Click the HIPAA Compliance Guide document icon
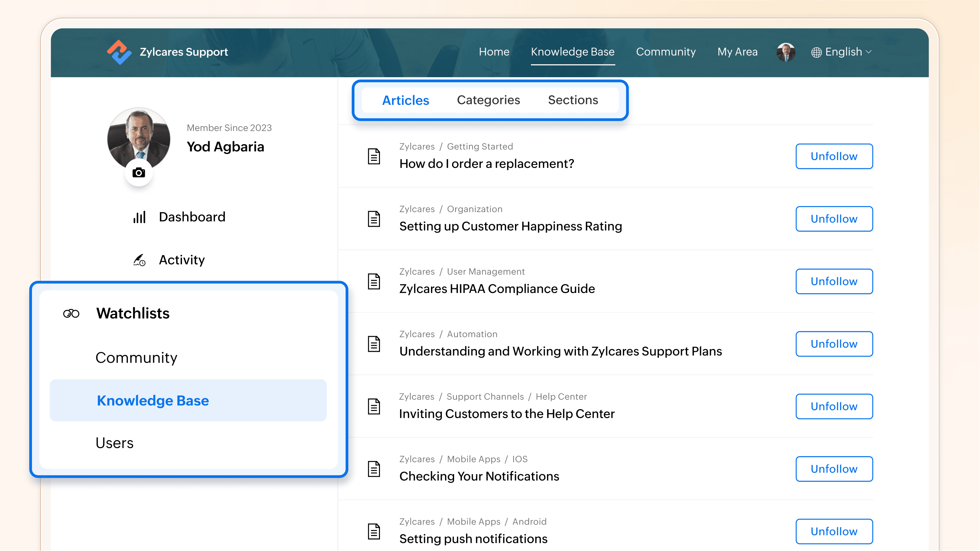 374,282
